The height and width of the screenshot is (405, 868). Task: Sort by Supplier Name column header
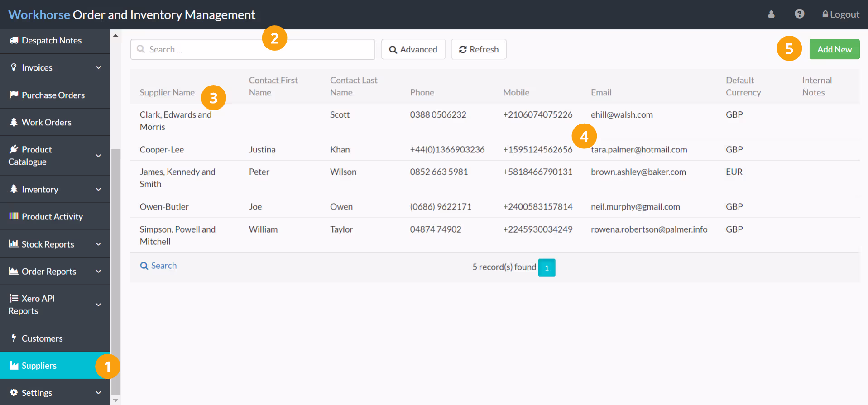pos(167,92)
